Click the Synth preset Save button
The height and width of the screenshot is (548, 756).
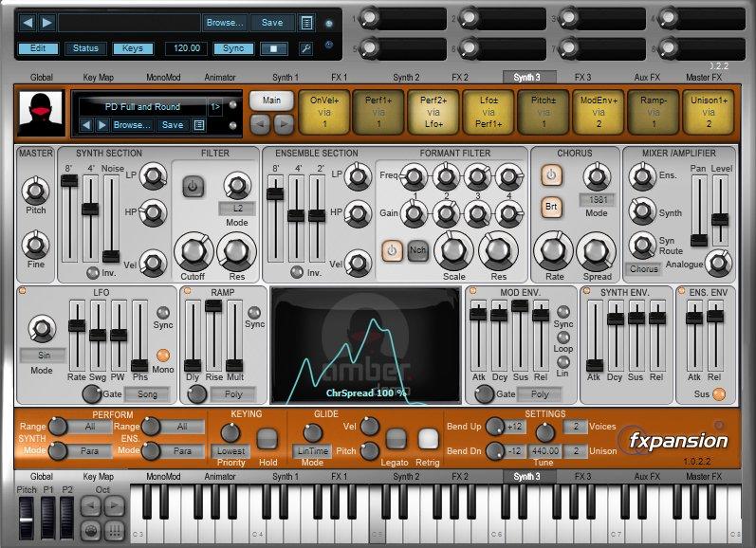tap(173, 125)
